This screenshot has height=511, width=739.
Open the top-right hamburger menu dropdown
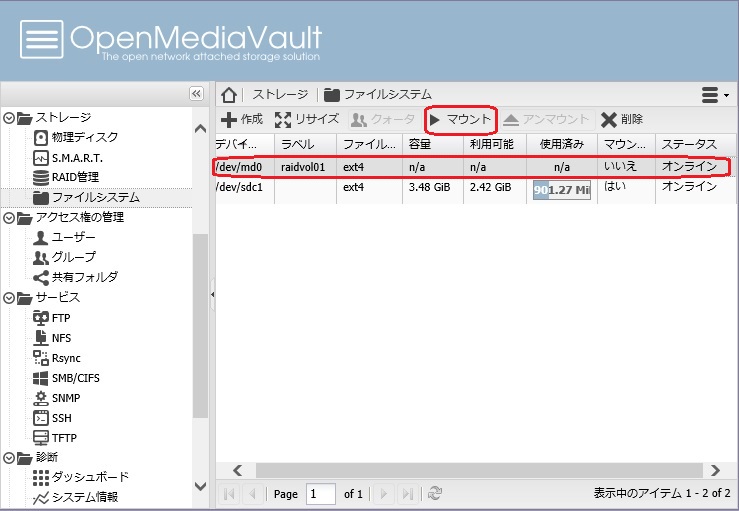pos(715,95)
